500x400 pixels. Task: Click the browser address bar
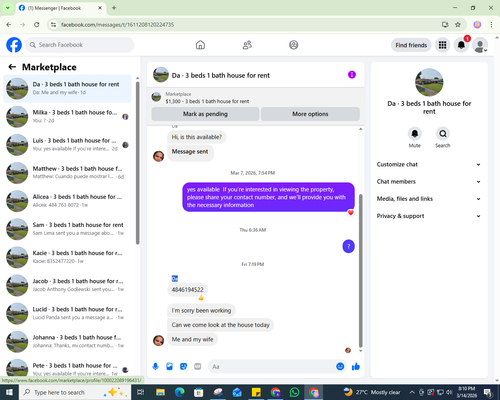click(x=247, y=25)
